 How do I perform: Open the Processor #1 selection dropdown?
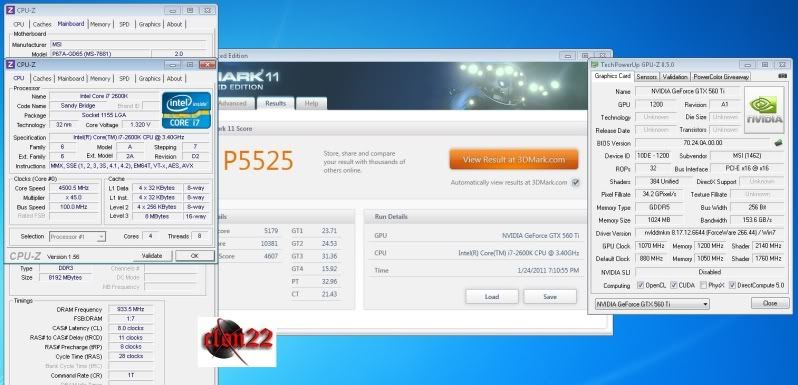(77, 236)
